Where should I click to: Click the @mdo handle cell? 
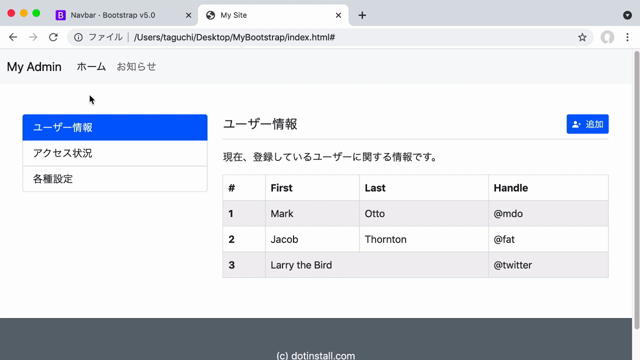pos(548,213)
